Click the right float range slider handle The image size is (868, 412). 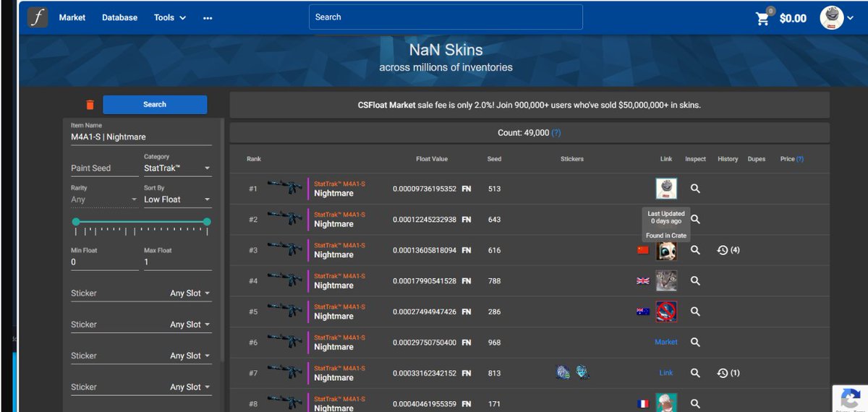(x=207, y=222)
